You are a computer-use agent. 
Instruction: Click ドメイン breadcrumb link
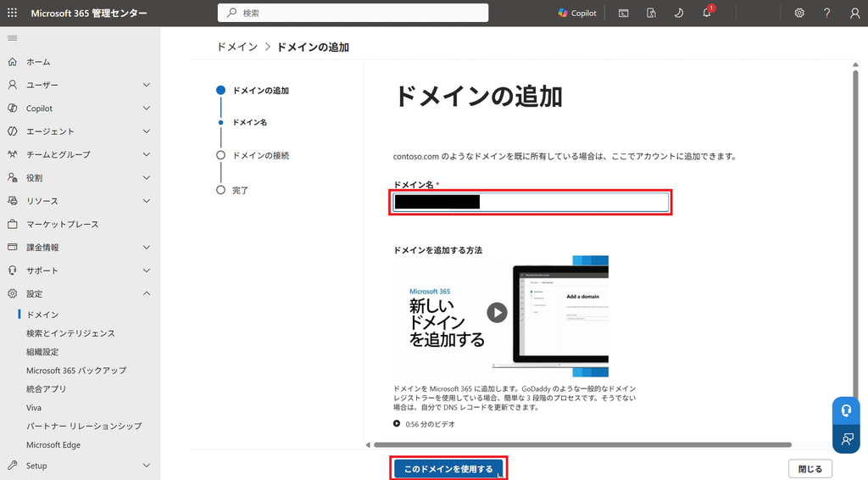click(237, 47)
